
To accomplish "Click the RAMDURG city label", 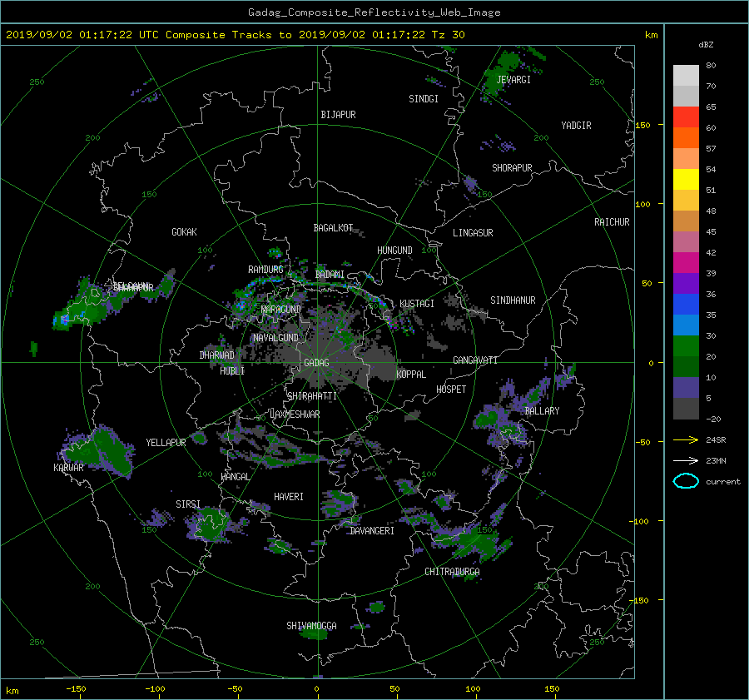I will [265, 270].
